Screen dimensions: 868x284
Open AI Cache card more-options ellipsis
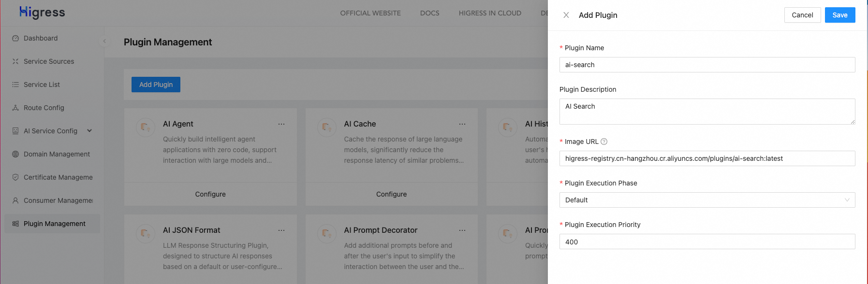click(462, 124)
